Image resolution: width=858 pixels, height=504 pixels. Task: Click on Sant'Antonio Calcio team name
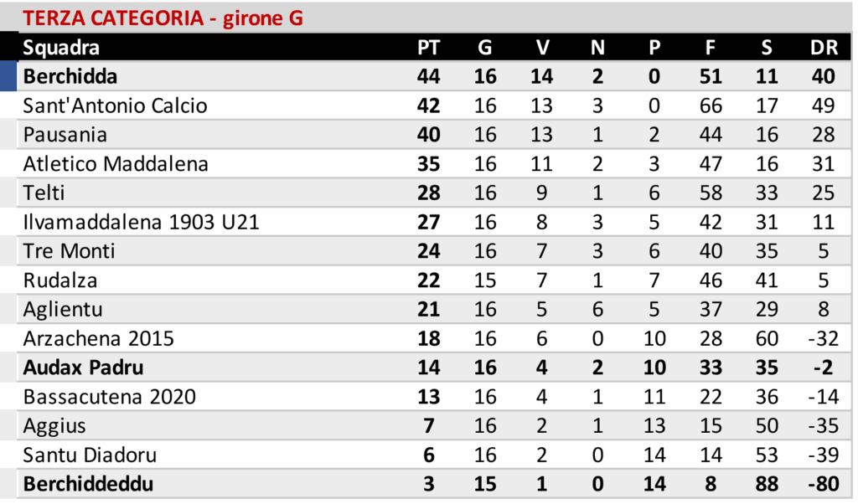point(116,105)
